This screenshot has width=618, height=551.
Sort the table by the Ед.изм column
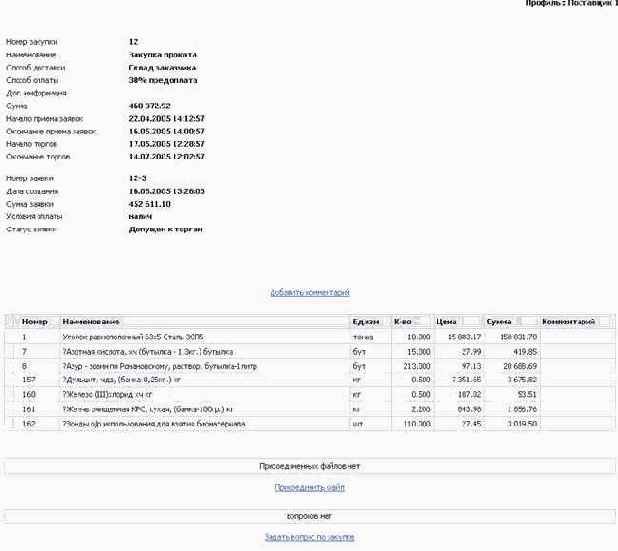[365, 322]
